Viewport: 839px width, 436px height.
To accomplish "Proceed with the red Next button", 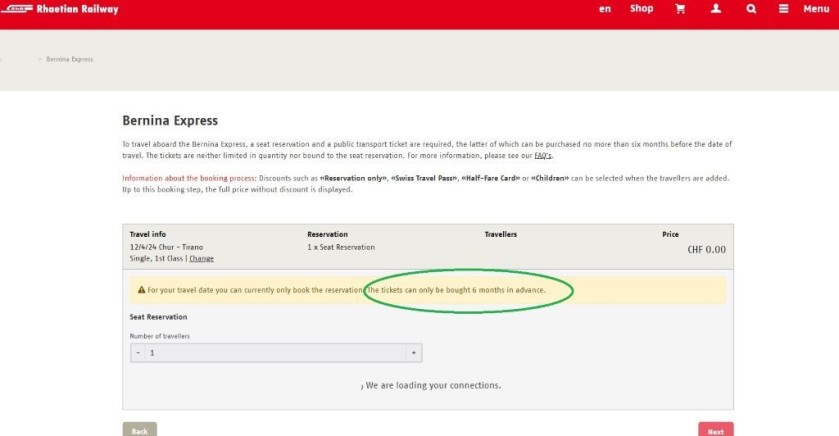I will [715, 430].
